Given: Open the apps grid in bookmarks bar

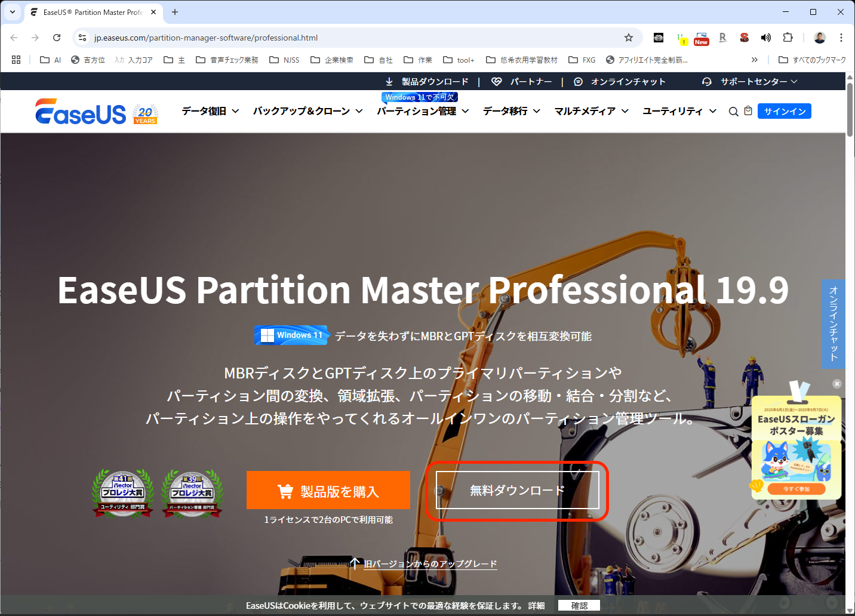Looking at the screenshot, I should click(16, 60).
